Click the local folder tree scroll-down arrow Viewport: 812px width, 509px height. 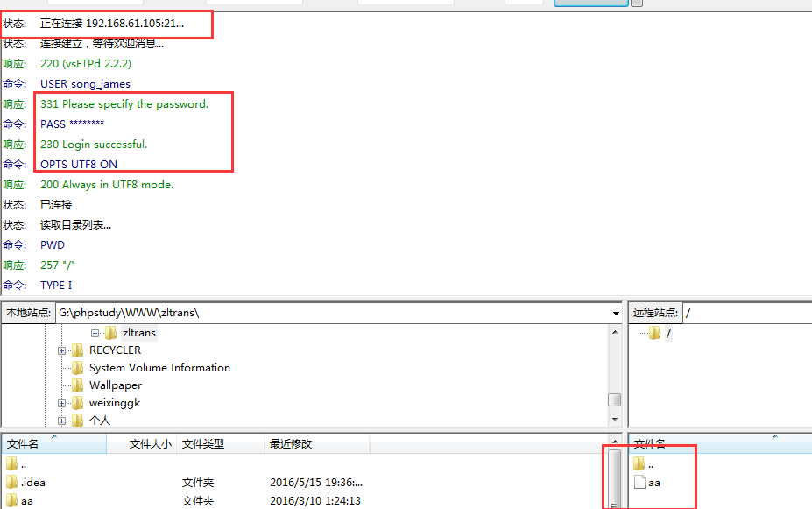click(615, 421)
